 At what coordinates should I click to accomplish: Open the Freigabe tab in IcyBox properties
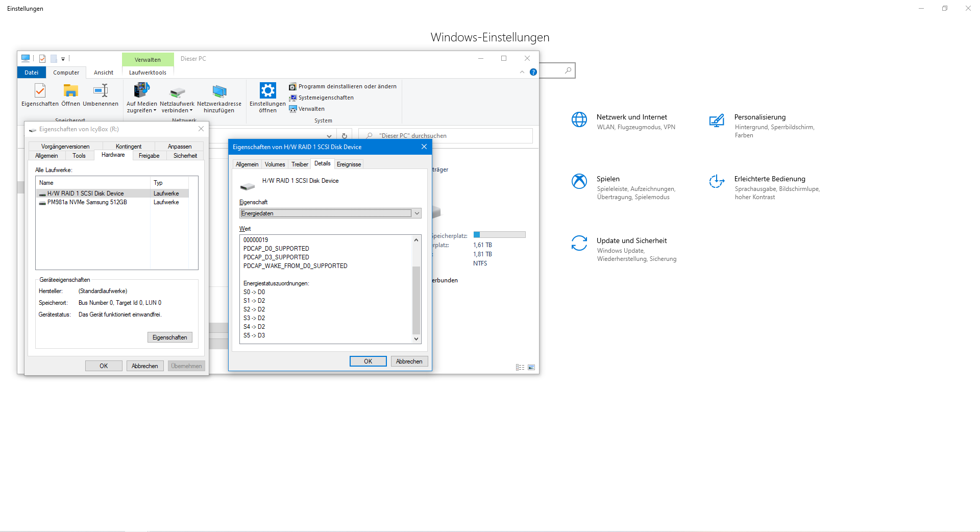click(149, 156)
